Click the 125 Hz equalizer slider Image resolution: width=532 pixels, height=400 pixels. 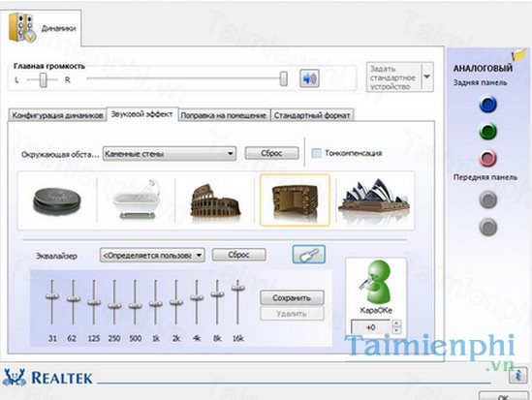(94, 302)
